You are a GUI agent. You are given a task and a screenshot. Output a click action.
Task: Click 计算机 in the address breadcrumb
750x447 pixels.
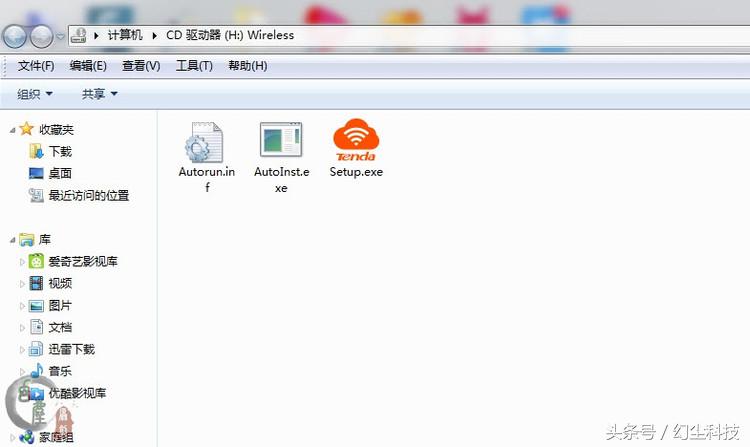125,35
